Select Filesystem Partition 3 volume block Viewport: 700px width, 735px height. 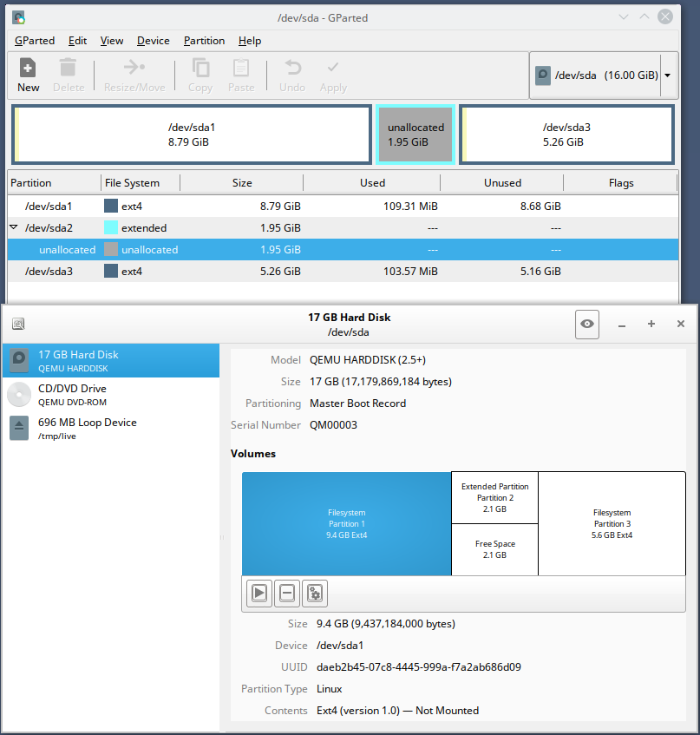[612, 523]
